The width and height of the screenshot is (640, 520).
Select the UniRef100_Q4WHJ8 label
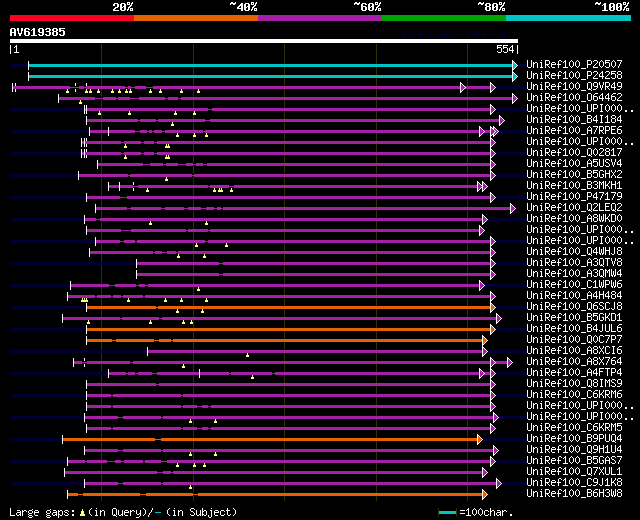[574, 251]
